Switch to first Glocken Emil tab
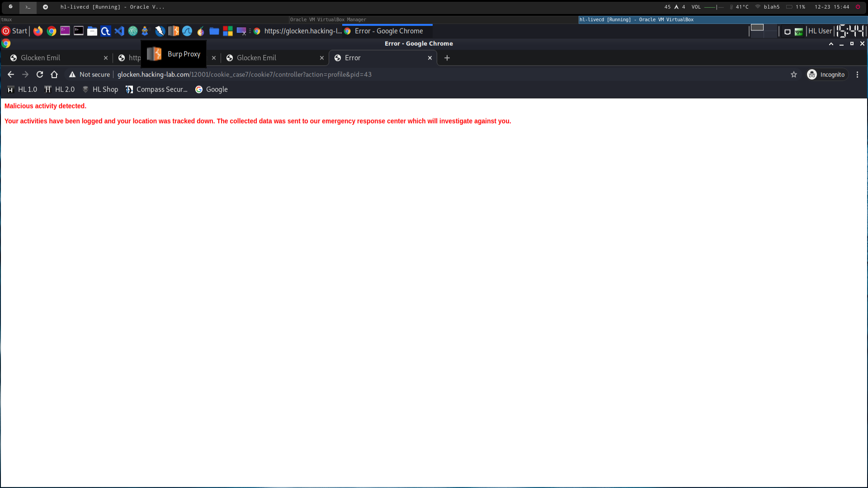Screen dimensions: 868x488 pyautogui.click(x=54, y=58)
